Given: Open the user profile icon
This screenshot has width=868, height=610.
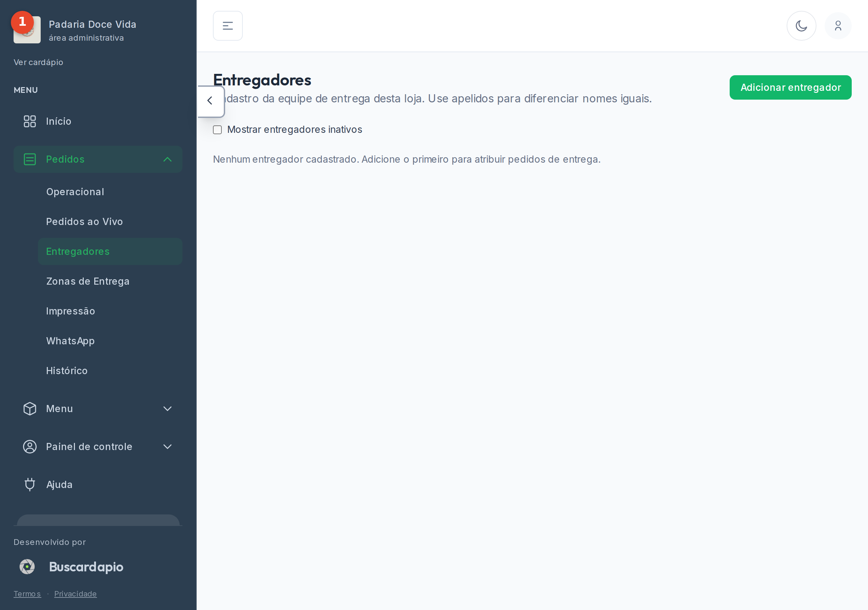Looking at the screenshot, I should point(838,26).
